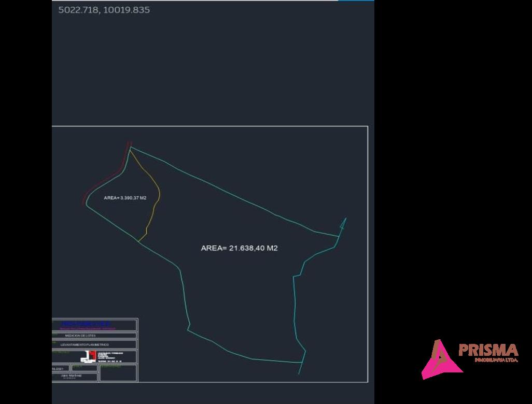Click the north arrow symbol
532x404 pixels.
[342, 224]
